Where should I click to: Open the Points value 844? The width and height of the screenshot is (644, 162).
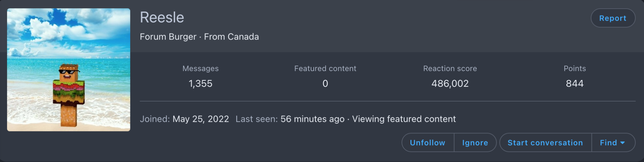tap(575, 84)
